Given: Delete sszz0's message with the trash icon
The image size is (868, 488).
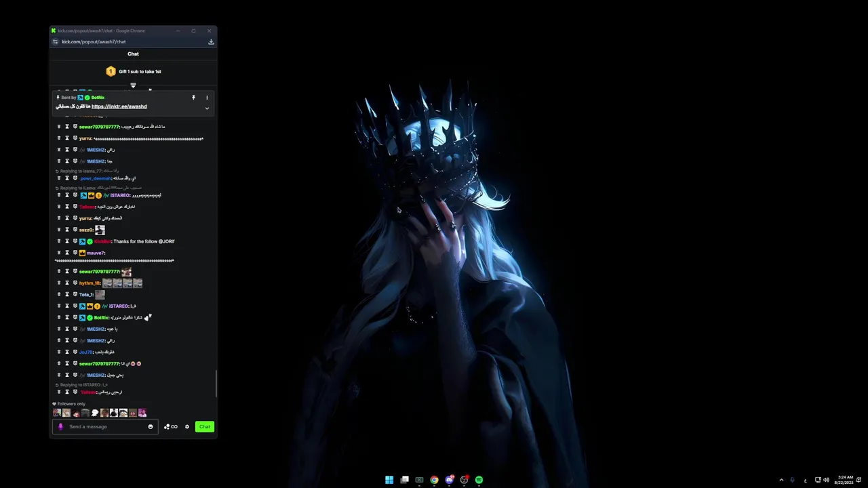Looking at the screenshot, I should point(59,230).
